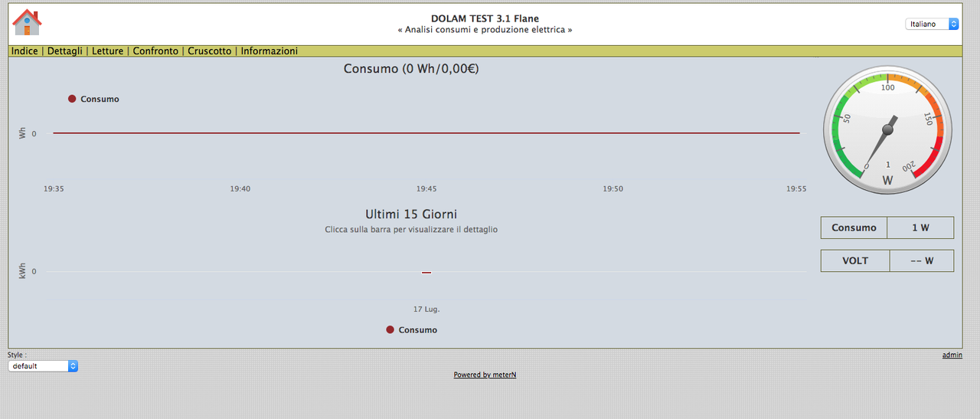This screenshot has width=980, height=419.
Task: Toggle Consumo legend in top chart
Action: (93, 99)
